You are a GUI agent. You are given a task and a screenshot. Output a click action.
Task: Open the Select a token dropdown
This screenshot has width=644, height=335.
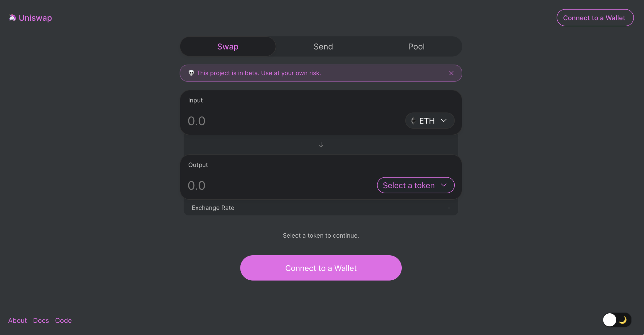pos(415,185)
